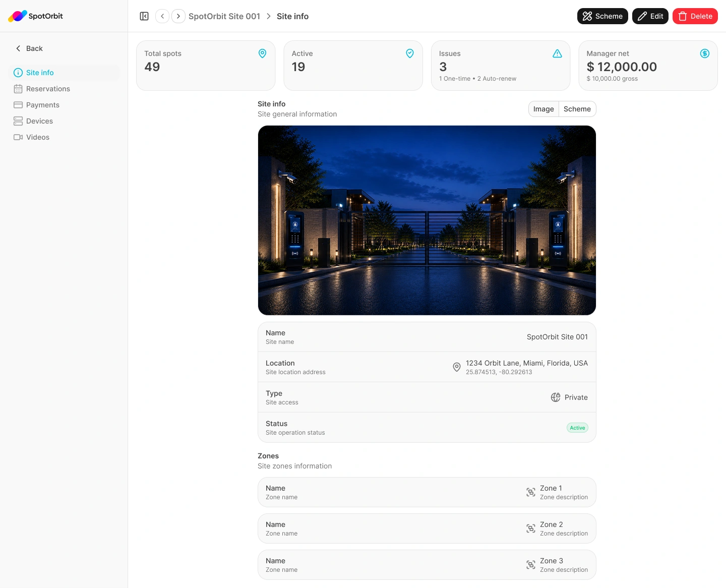This screenshot has height=588, width=726.
Task: Click the Active count 19
Action: tap(298, 67)
